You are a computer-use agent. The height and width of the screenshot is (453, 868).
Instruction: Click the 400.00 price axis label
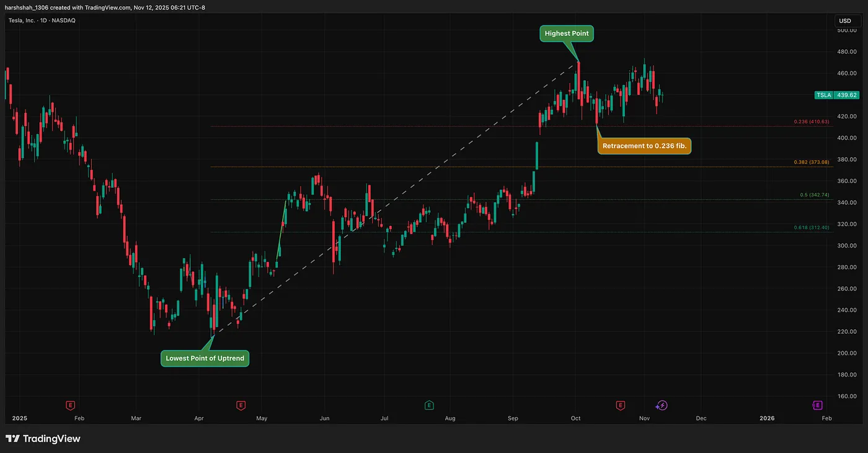point(846,138)
